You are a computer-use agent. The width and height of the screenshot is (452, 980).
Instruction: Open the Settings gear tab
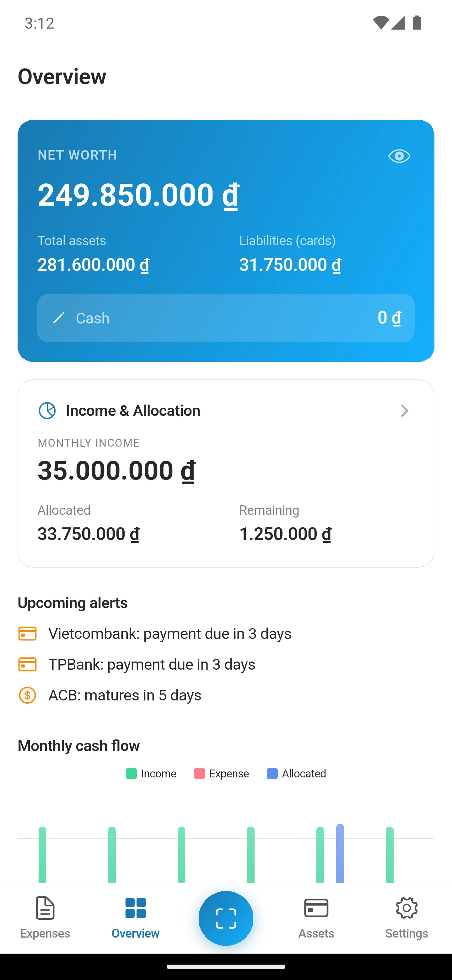[406, 917]
